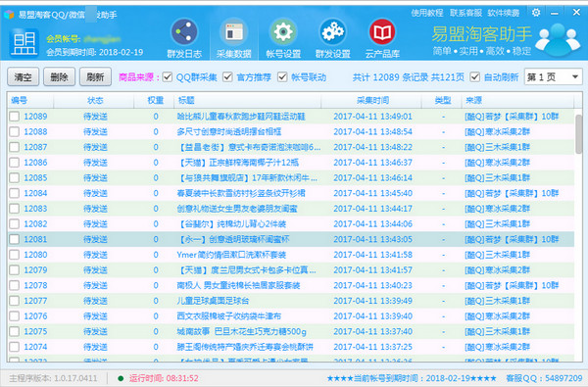Click title Ymer简约情侣漱口洗漱杯套装
Viewport: 588px width, 387px height.
[231, 255]
